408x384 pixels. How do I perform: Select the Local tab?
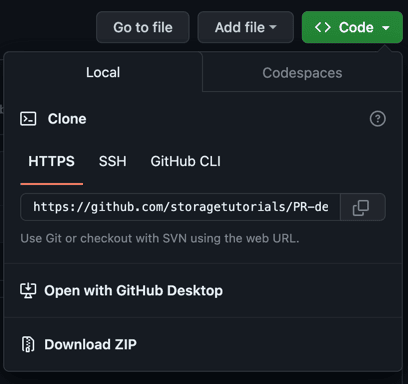pos(103,72)
